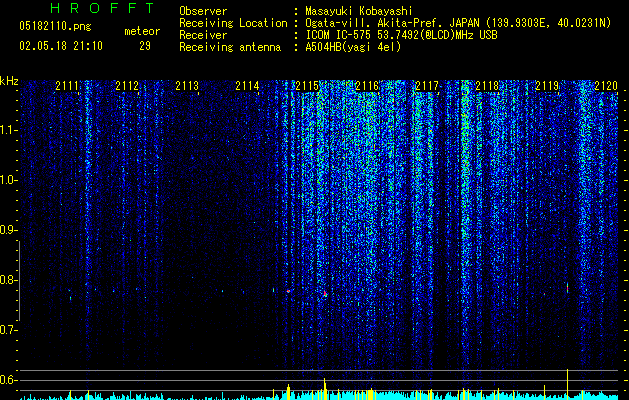
Task: Click the 2120 time marker
Action: (606, 86)
